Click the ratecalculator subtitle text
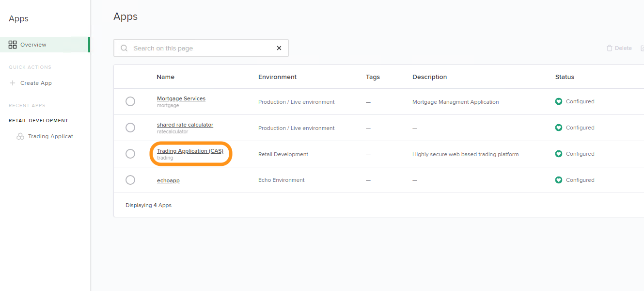This screenshot has width=644, height=291. (x=173, y=131)
